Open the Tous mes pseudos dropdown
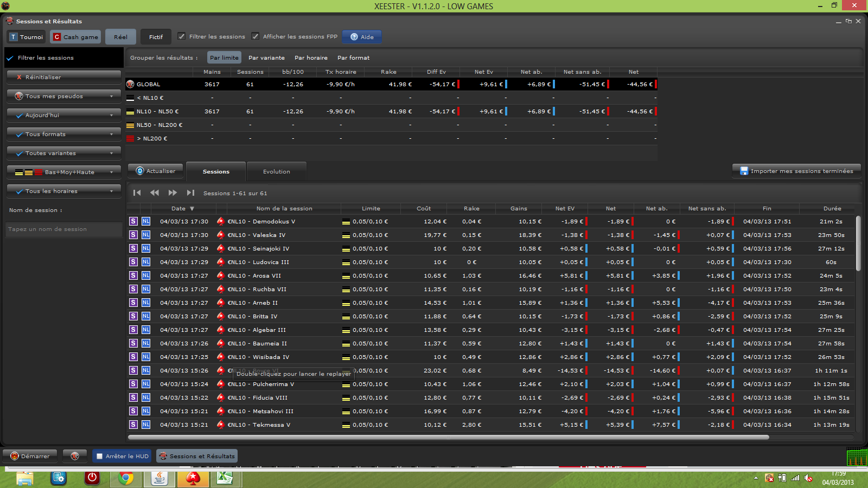This screenshot has height=488, width=868. 64,96
